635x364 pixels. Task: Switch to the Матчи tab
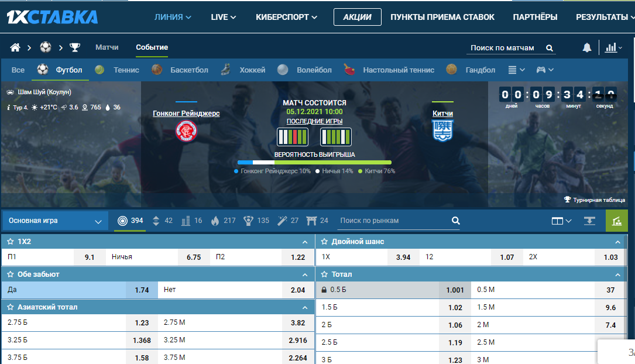[107, 47]
